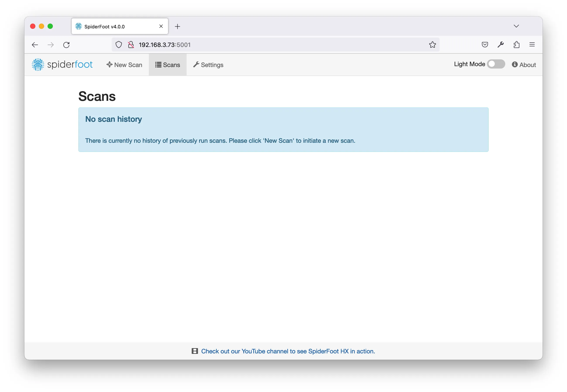The height and width of the screenshot is (392, 567).
Task: Open the New Scan page
Action: coord(124,65)
